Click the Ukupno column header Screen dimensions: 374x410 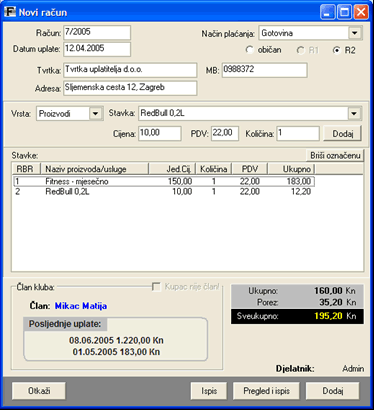291,169
